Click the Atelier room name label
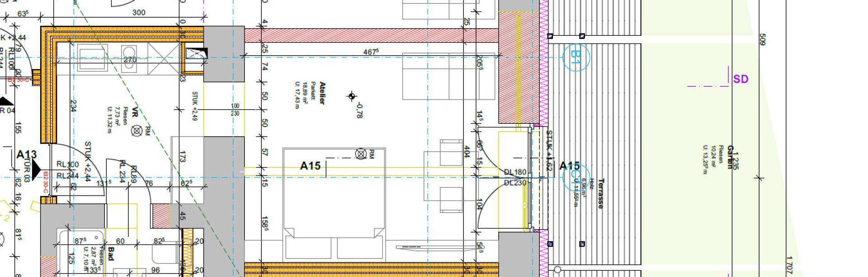Image resolution: width=868 pixels, height=277 pixels. [x=322, y=93]
